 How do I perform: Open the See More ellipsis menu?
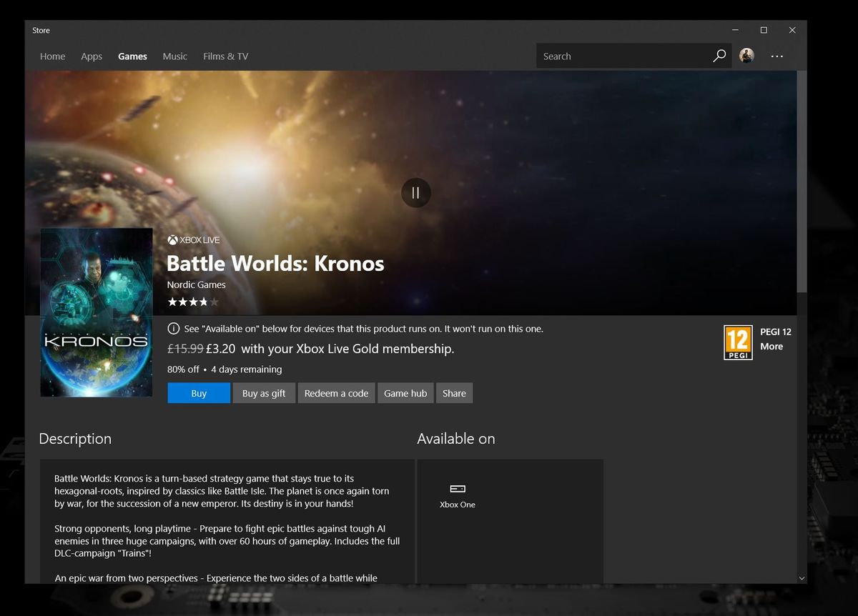tap(777, 56)
